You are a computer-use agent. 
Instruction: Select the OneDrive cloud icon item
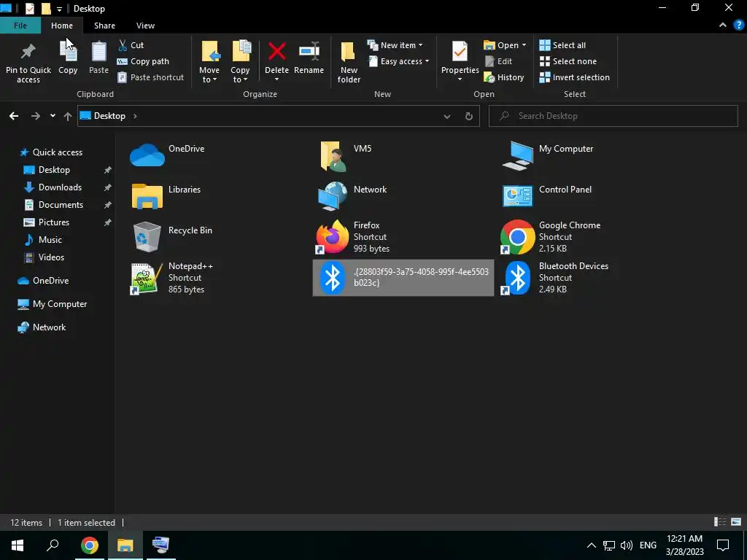point(147,155)
